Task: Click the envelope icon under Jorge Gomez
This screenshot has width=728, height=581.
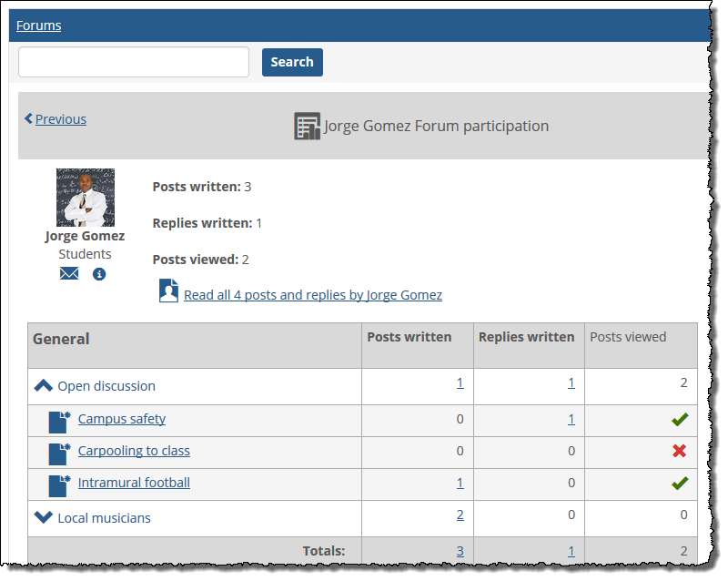Action: [x=69, y=272]
